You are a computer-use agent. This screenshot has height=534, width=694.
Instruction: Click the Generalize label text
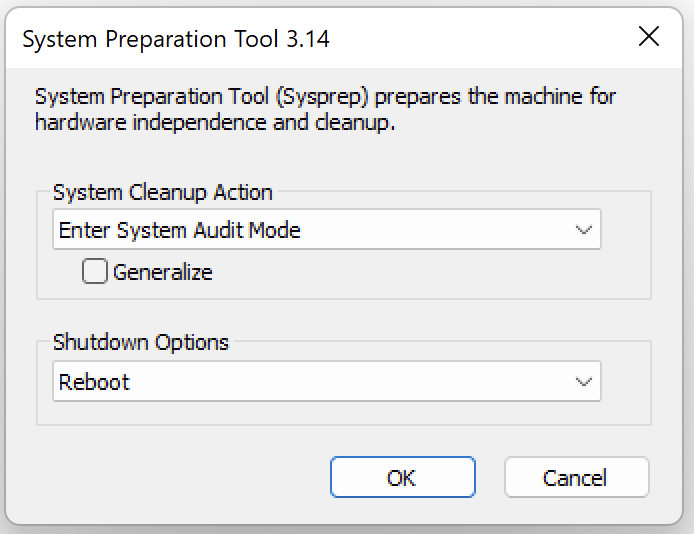[163, 272]
